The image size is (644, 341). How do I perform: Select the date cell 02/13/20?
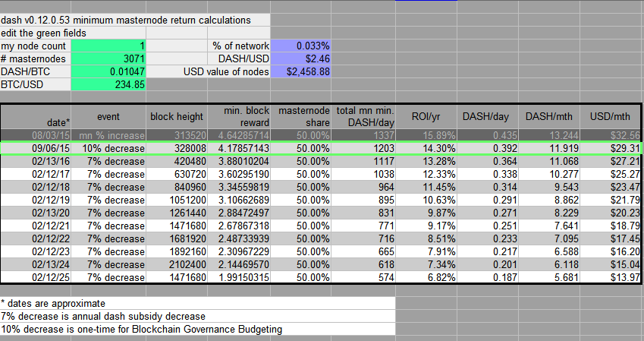tap(36, 213)
